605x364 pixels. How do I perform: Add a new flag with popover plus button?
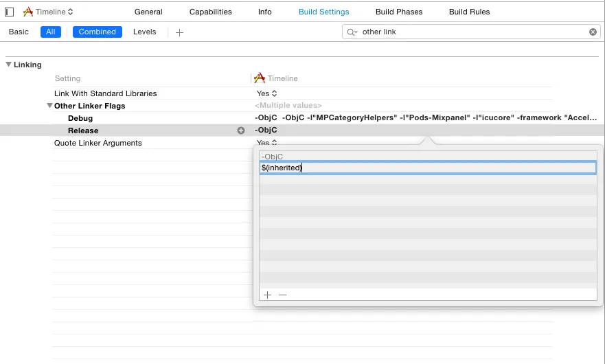click(x=267, y=295)
